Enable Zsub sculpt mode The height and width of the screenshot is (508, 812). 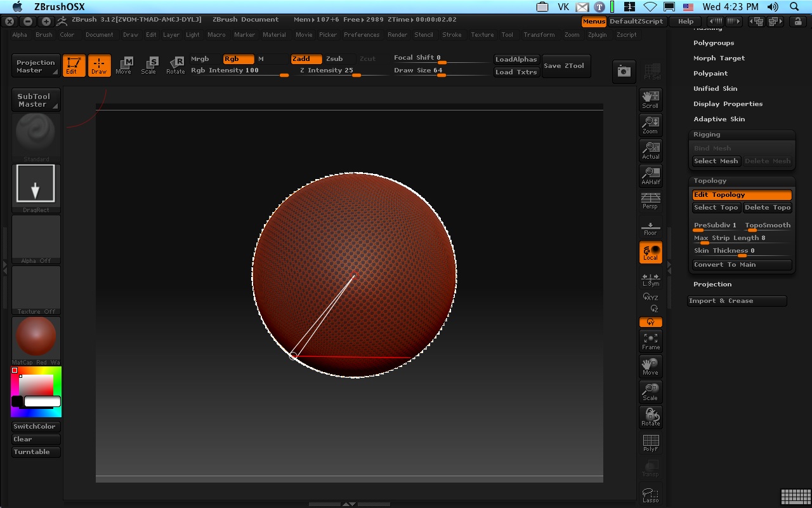(339, 58)
